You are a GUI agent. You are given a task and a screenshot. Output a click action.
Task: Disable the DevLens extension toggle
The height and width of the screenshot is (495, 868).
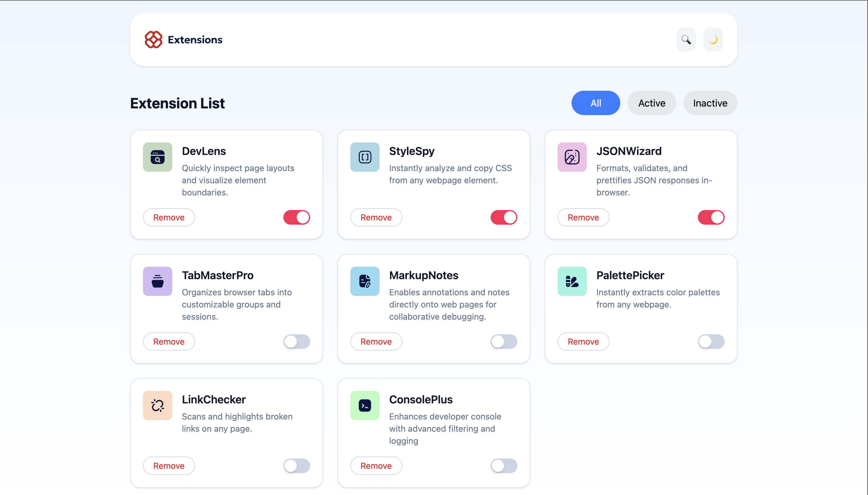[x=296, y=217]
